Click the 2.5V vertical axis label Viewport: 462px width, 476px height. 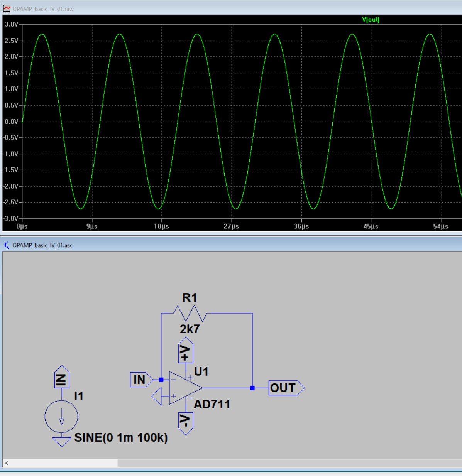pos(12,41)
